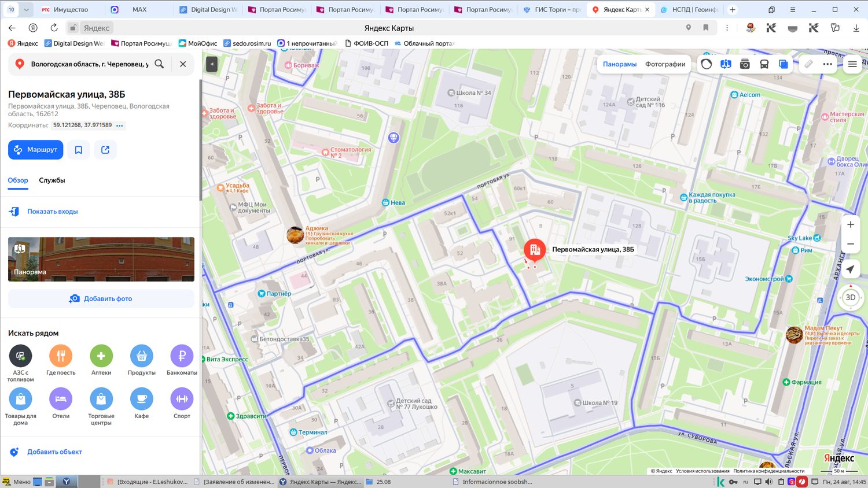Search nearby Где поесть
The height and width of the screenshot is (488, 868).
61,360
